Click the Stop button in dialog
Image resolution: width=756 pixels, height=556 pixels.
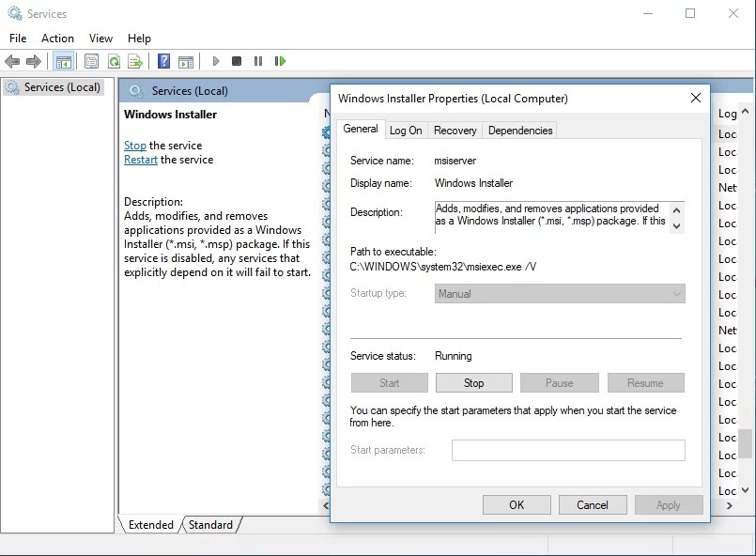click(474, 383)
